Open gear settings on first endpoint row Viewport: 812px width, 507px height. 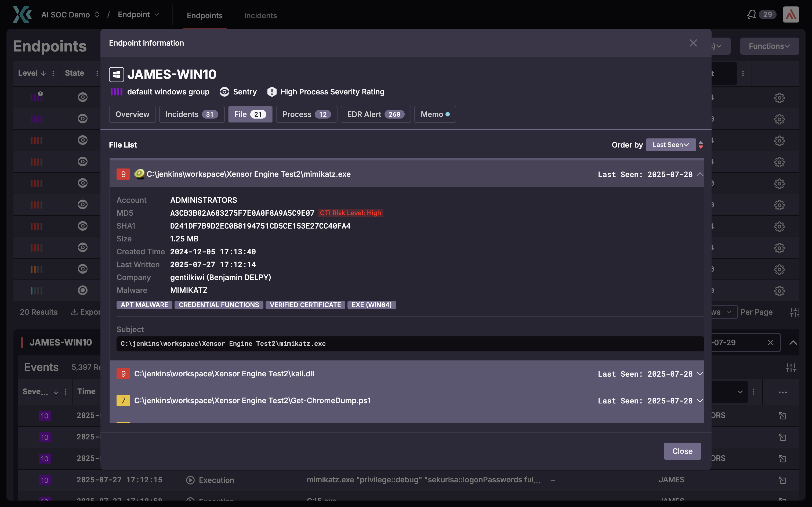tap(779, 98)
